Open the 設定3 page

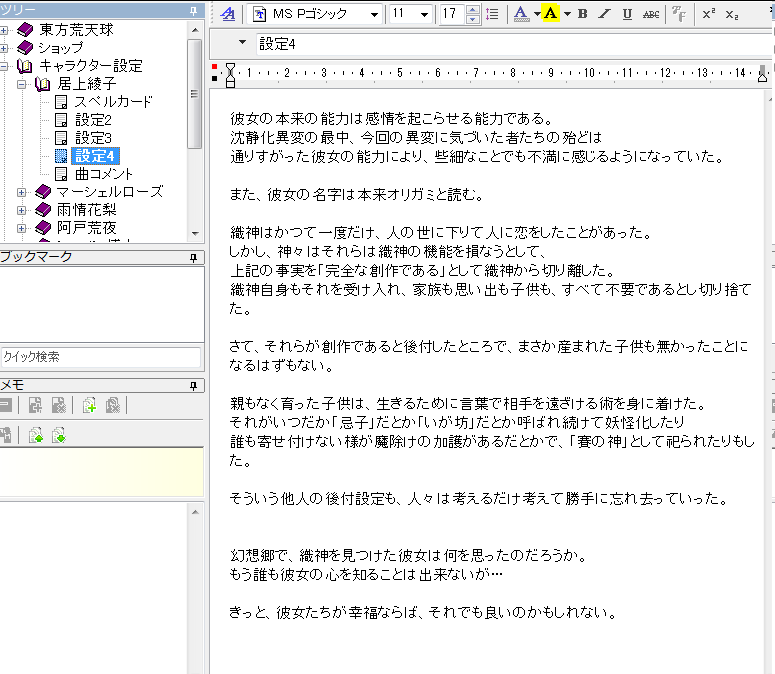(x=93, y=138)
